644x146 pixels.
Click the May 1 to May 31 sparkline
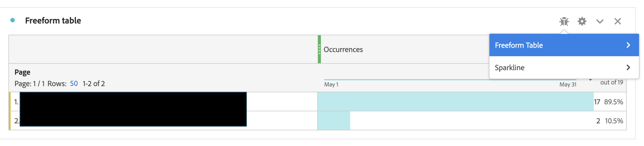[450, 80]
